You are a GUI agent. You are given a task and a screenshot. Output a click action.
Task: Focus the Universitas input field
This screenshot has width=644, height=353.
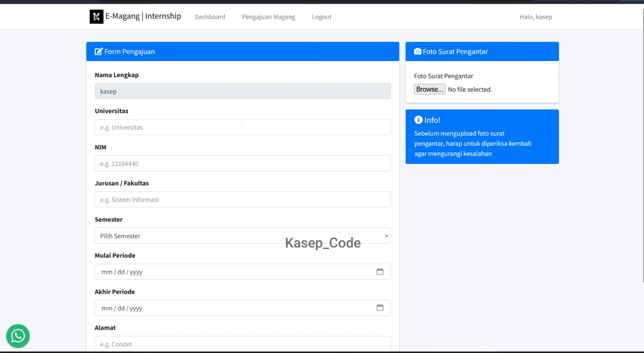tap(243, 127)
